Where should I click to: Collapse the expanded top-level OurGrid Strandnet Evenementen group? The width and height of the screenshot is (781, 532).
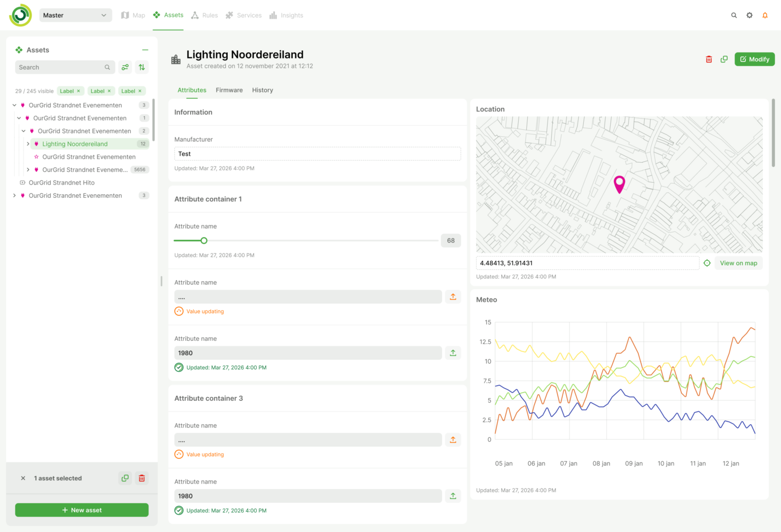14,105
